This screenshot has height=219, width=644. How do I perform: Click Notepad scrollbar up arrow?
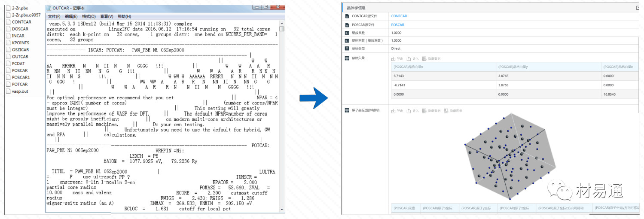[282, 23]
